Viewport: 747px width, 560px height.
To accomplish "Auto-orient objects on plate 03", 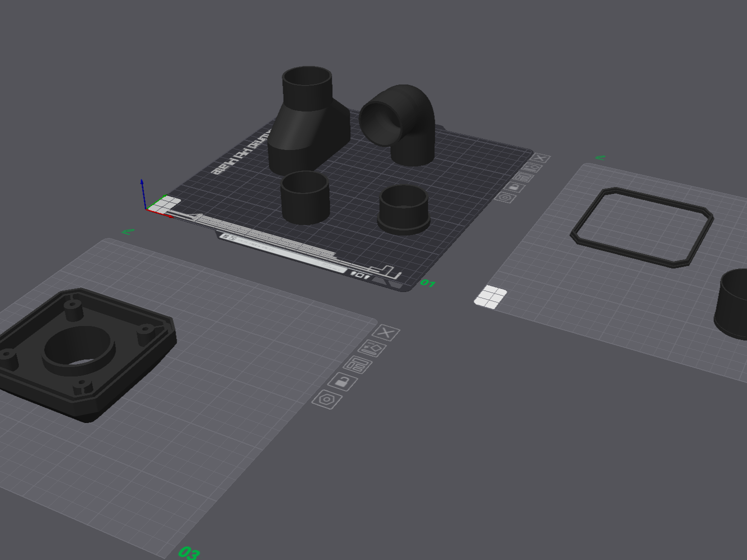I will (372, 348).
